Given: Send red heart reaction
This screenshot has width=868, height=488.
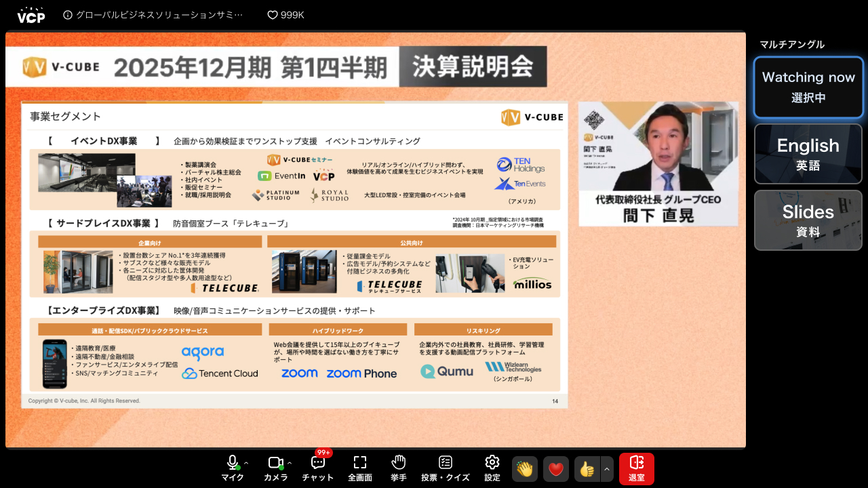Looking at the screenshot, I should [x=556, y=469].
